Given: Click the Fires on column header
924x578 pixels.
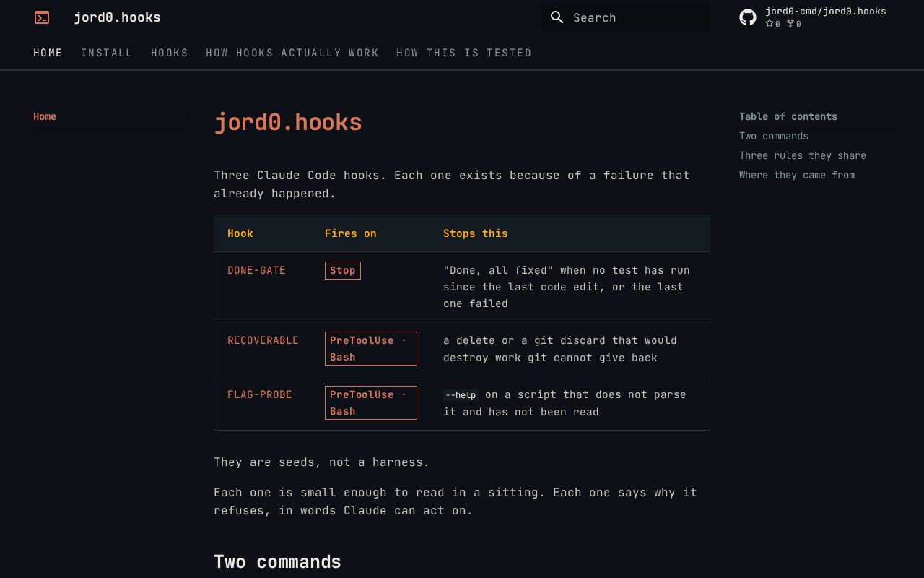Looking at the screenshot, I should (x=351, y=233).
